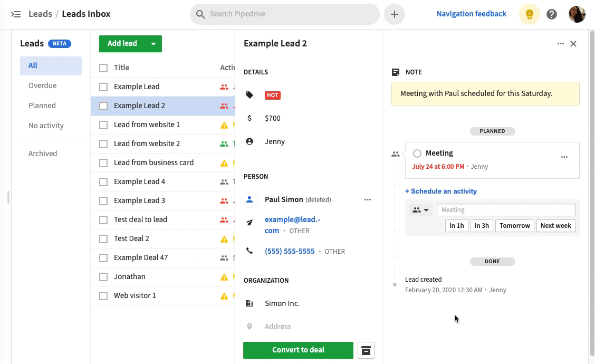
Task: Open the Example Deal 47 lead row
Action: tap(163, 258)
